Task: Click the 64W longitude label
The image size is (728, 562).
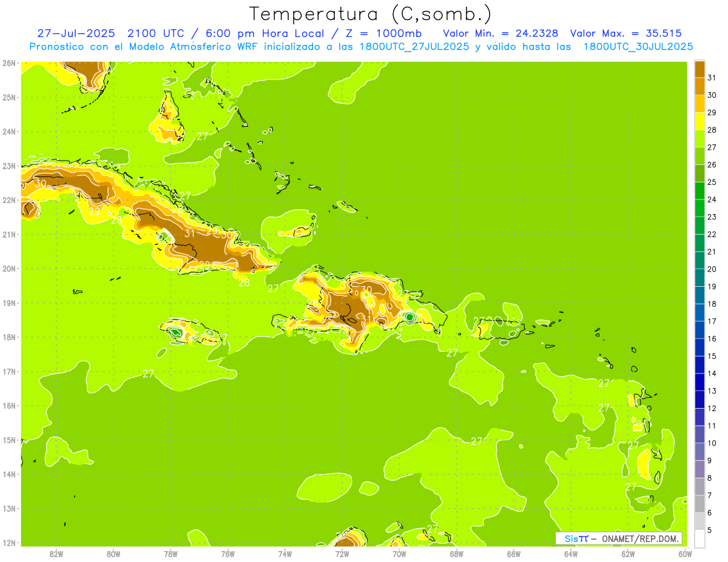Action: point(570,554)
